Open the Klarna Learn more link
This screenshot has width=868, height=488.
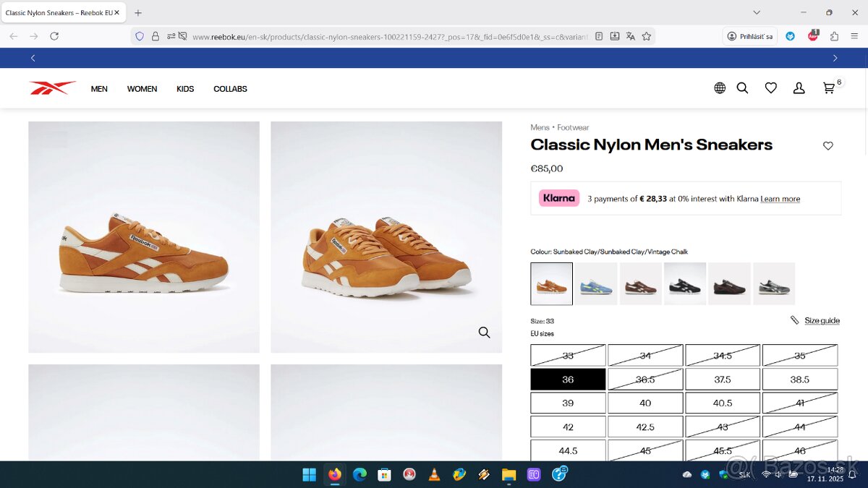780,199
